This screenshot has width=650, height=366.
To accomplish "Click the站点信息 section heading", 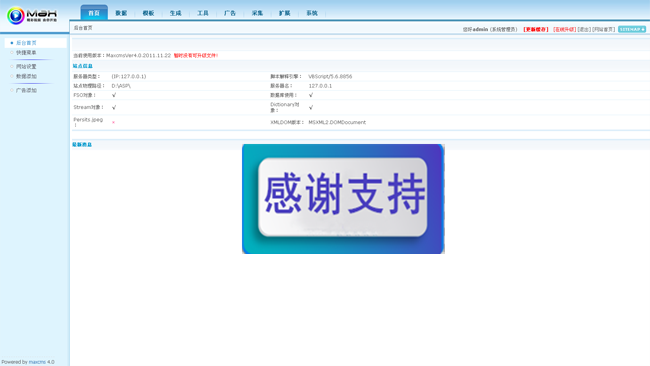I will click(82, 66).
